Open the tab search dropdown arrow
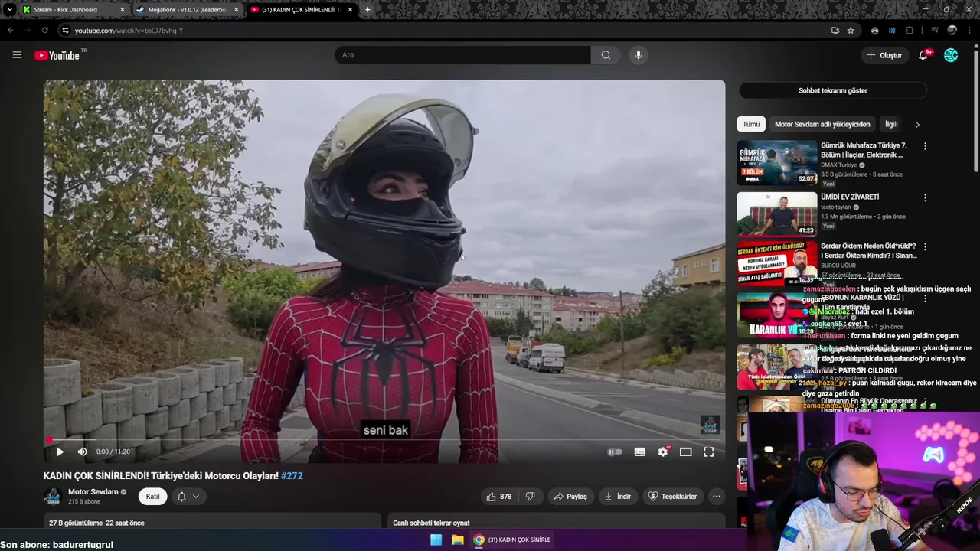Viewport: 980px width, 551px height. pos(9,10)
